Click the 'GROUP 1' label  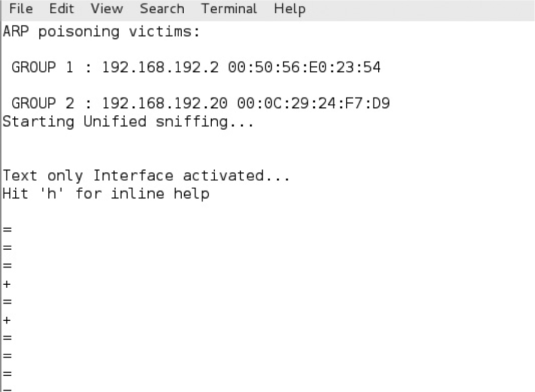coord(42,68)
